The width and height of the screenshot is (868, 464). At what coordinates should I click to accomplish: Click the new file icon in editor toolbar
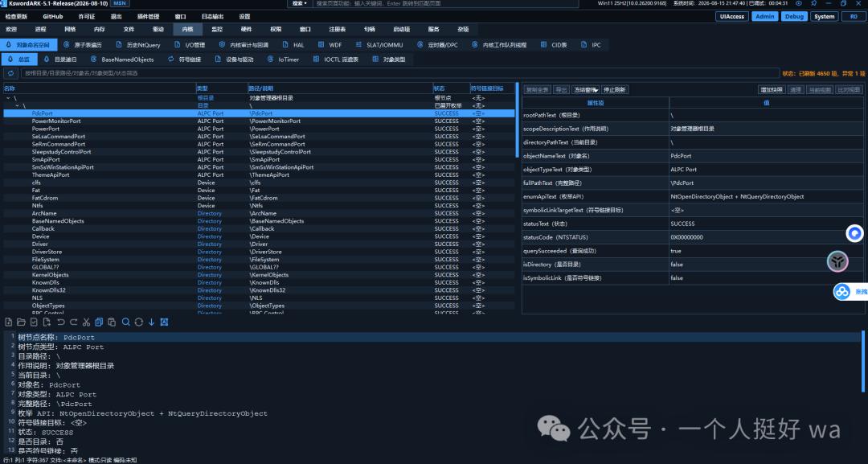8,322
